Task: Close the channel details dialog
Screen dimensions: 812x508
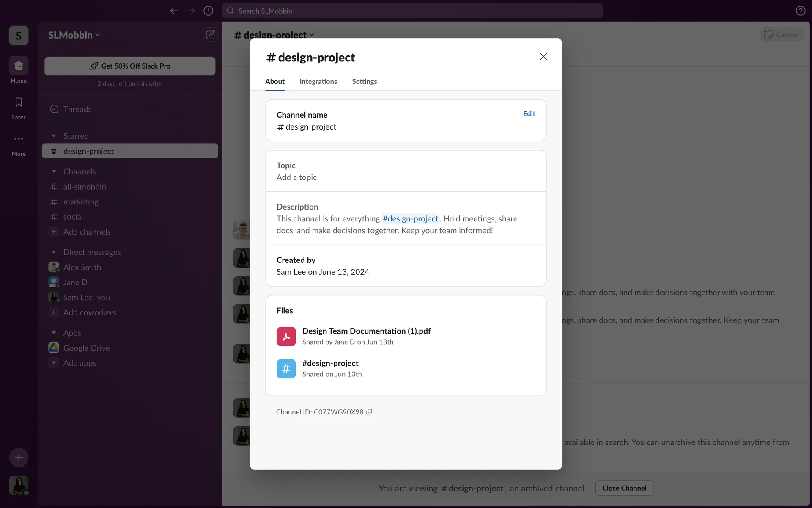Action: tap(543, 57)
